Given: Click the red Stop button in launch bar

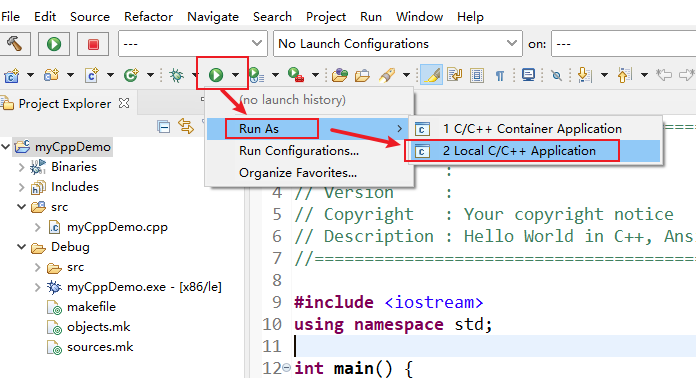Looking at the screenshot, I should [93, 44].
